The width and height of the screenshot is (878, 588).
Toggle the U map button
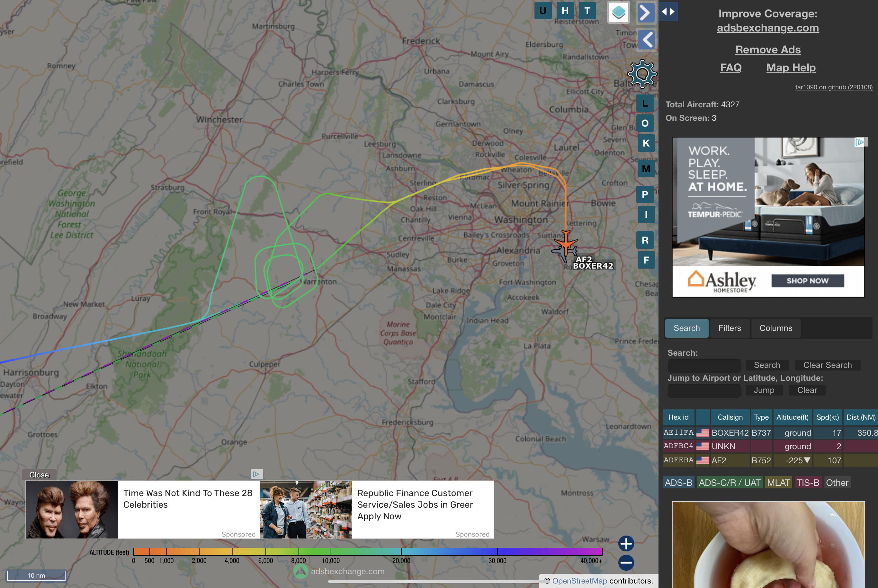(x=542, y=11)
